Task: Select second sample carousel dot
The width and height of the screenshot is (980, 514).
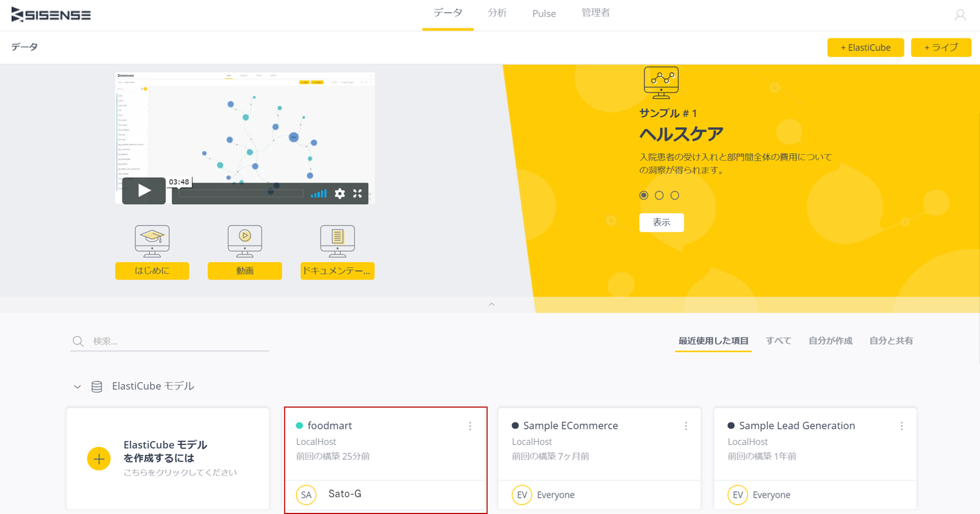Action: point(659,195)
